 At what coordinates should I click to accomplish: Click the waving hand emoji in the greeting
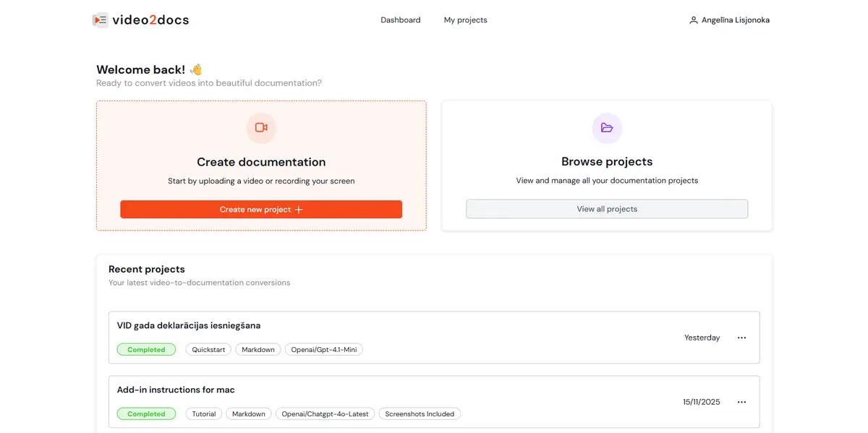point(195,69)
